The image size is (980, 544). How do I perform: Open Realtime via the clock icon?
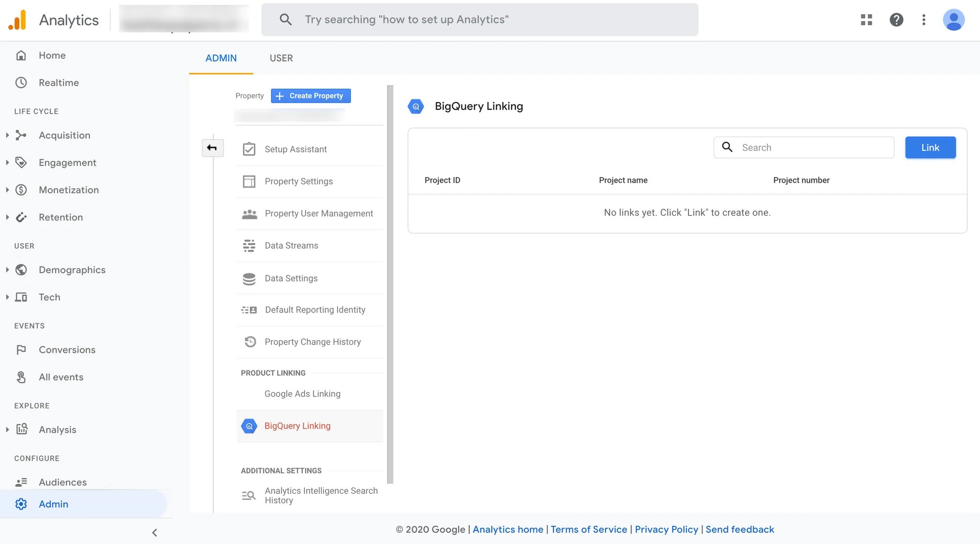21,82
